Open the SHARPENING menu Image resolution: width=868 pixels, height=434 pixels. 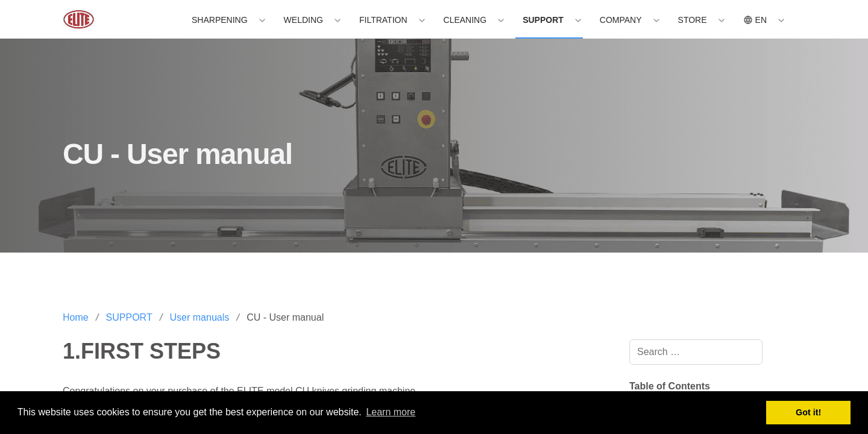click(219, 20)
